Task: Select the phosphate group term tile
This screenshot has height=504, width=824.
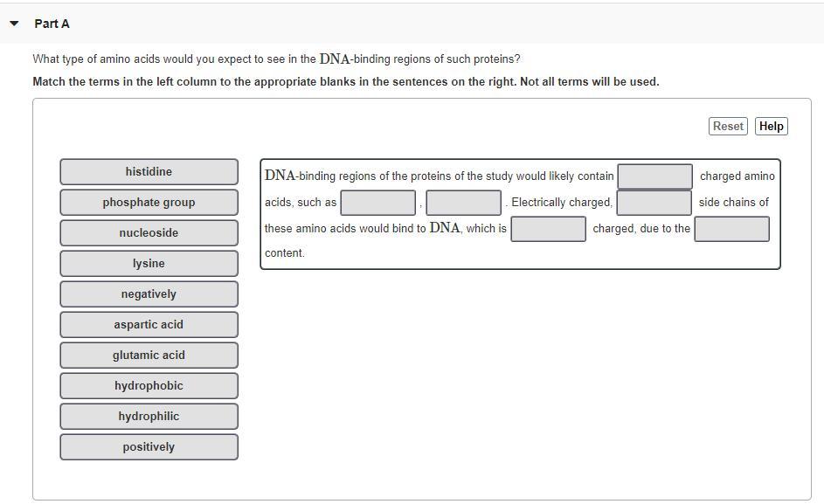Action: (x=149, y=203)
